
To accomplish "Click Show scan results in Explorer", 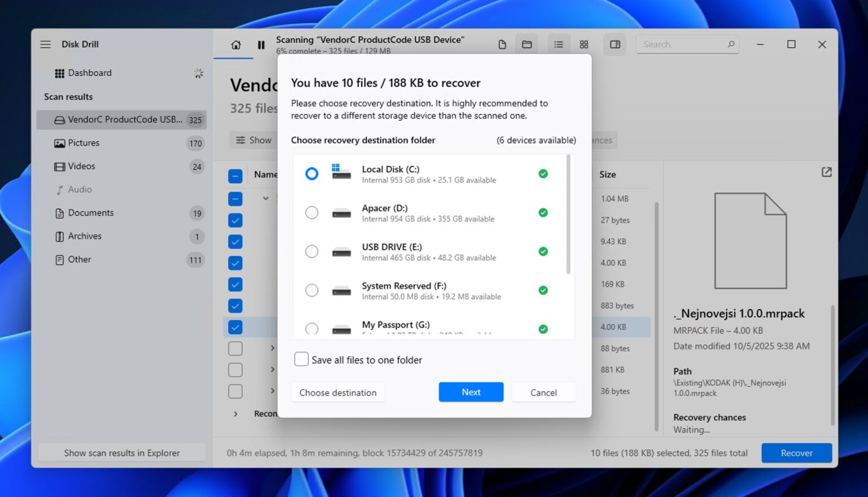I will (121, 452).
